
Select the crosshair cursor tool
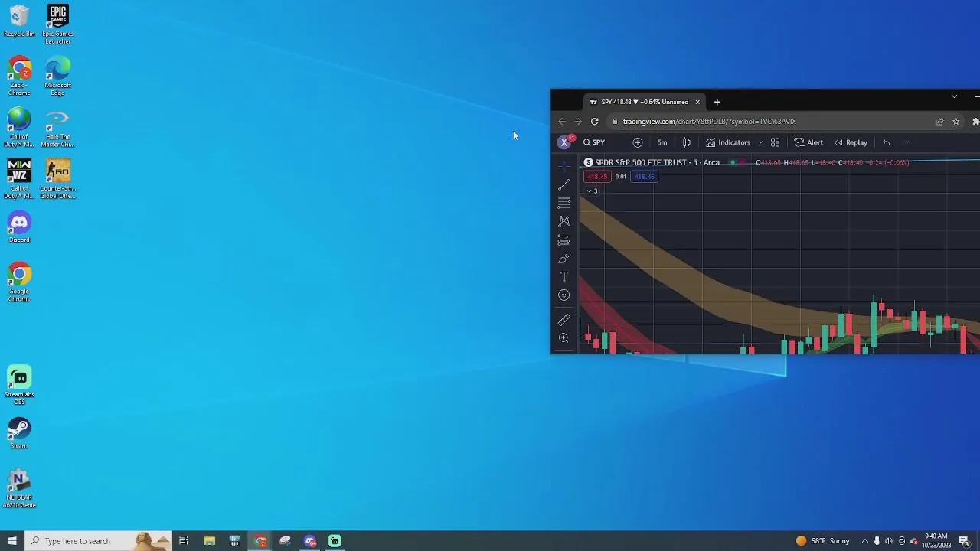point(564,166)
